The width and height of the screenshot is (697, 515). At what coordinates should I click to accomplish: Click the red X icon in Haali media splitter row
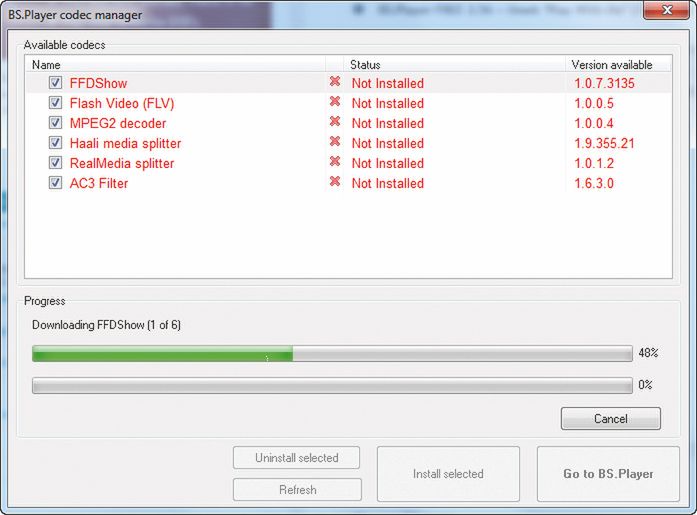point(335,141)
